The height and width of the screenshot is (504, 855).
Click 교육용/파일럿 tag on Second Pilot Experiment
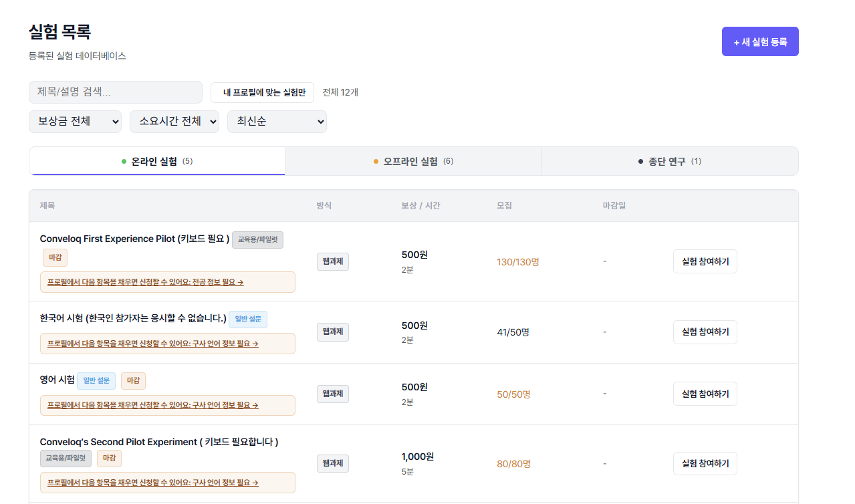[x=66, y=459]
